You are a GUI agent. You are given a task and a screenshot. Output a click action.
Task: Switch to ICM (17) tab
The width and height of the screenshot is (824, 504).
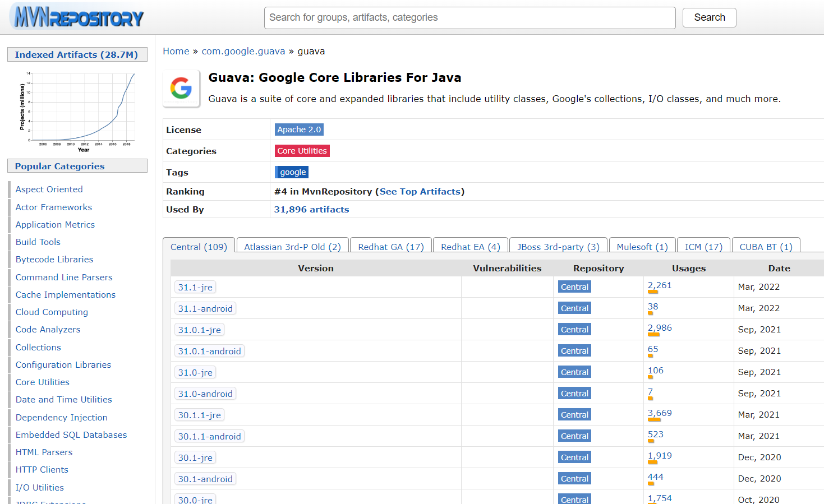(x=703, y=247)
